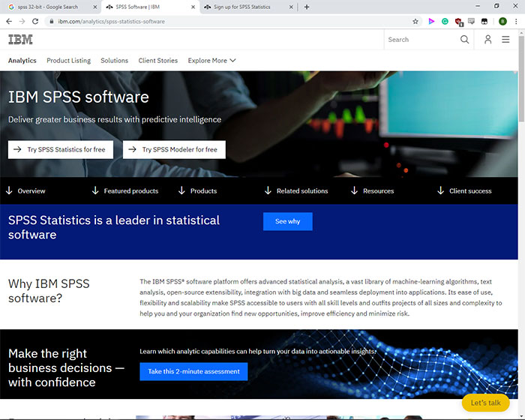
Task: Click the purple play extension icon
Action: [431, 22]
